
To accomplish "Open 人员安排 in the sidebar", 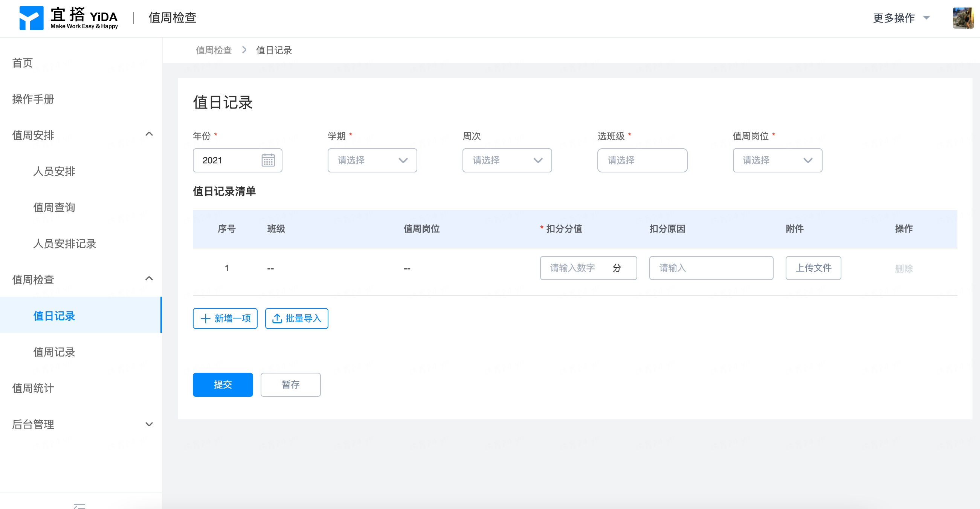I will 54,171.
